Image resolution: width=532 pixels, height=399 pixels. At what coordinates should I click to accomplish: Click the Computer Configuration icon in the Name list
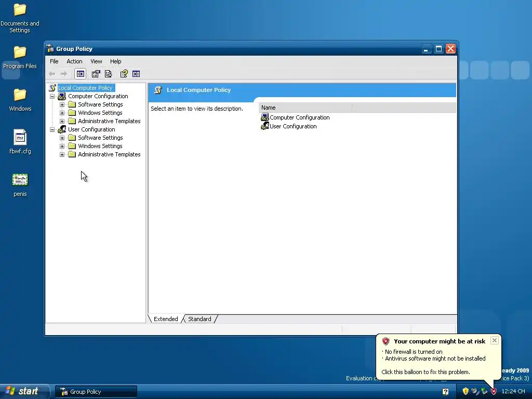(264, 117)
